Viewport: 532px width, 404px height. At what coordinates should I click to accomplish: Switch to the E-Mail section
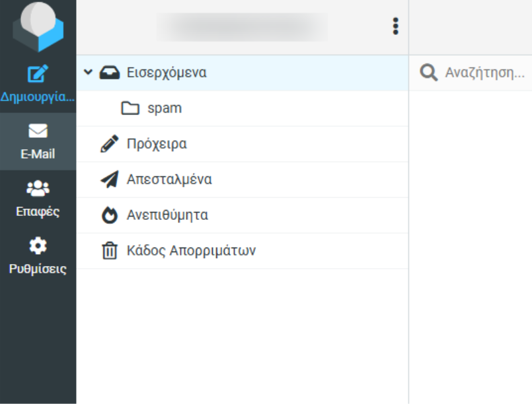point(38,142)
